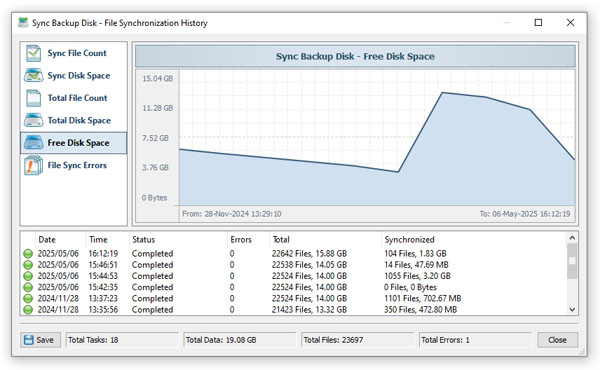Click the Total Data: 19.08 GB field

tap(240, 340)
